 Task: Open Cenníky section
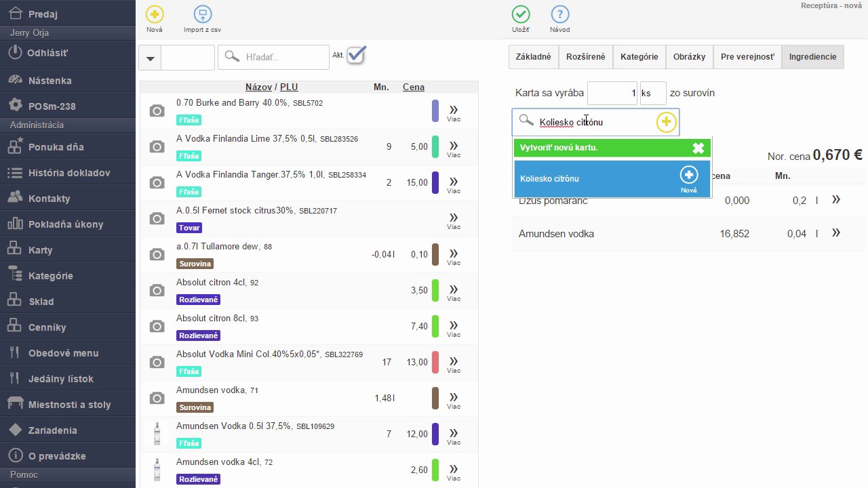[68, 327]
